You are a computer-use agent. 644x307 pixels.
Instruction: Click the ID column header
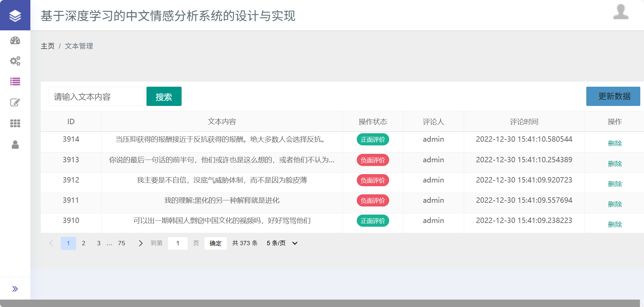pyautogui.click(x=71, y=121)
